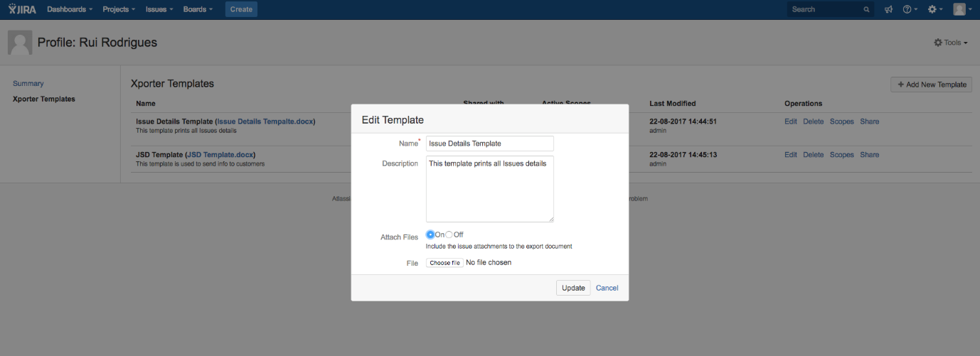This screenshot has width=980, height=356.
Task: Click the profile picture beside Rui Rodrigues
Action: 20,43
